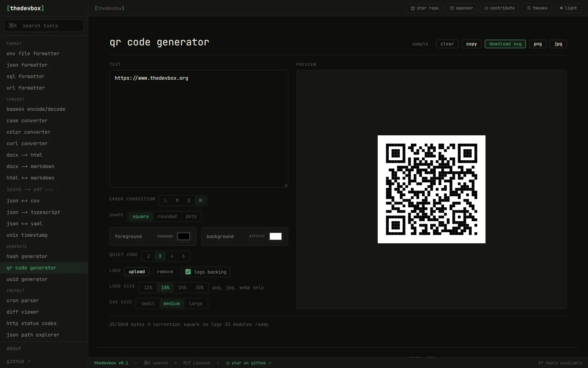
Task: Toggle the logo backing checkbox
Action: (x=188, y=272)
